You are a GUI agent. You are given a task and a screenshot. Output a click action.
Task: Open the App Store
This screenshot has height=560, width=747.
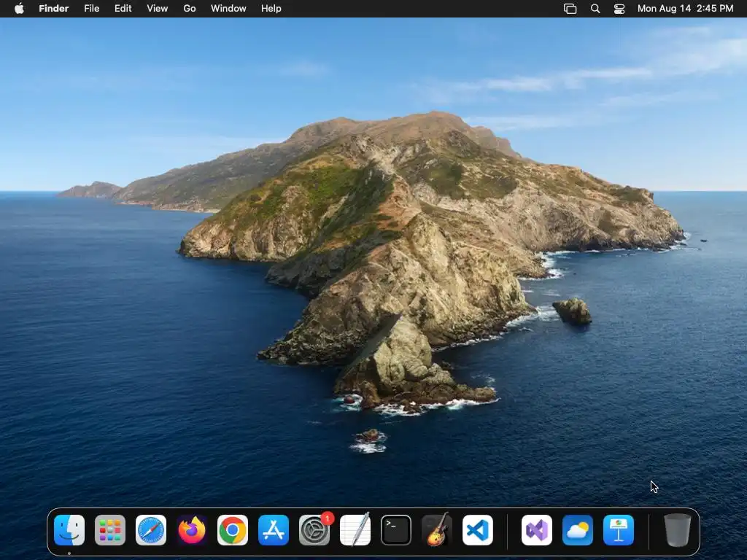click(274, 530)
